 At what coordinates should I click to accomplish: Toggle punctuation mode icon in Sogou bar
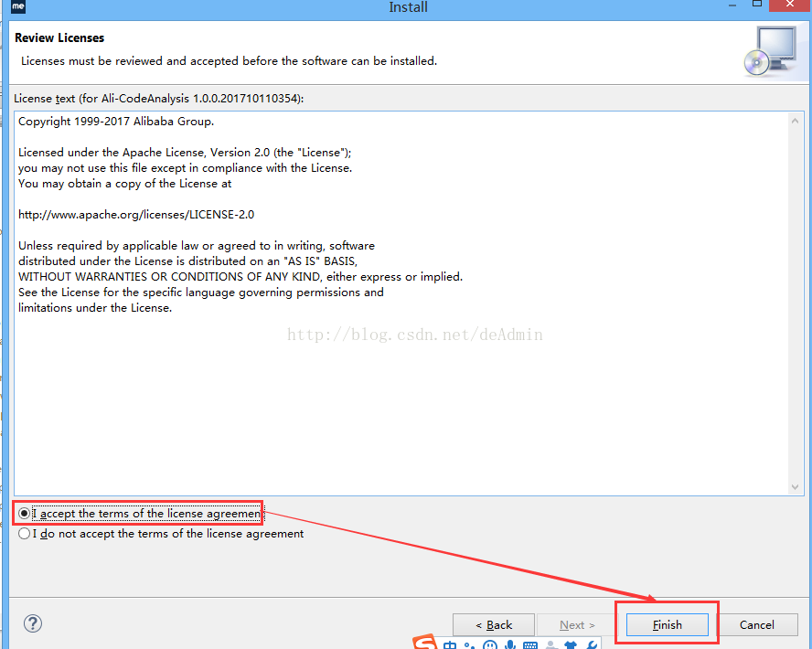(x=470, y=644)
